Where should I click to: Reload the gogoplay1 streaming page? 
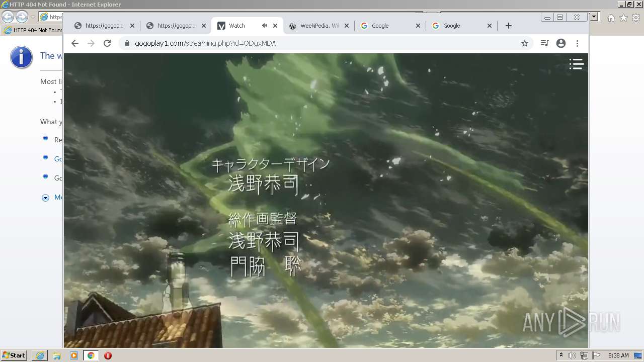coord(107,43)
